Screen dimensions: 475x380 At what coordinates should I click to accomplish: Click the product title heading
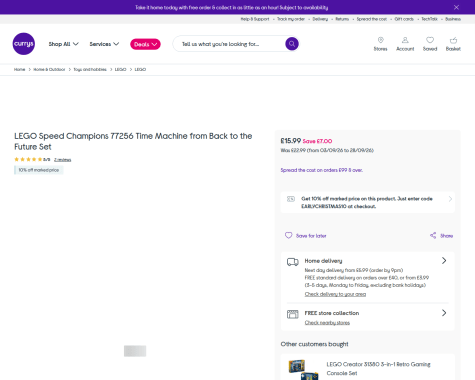coord(133,141)
